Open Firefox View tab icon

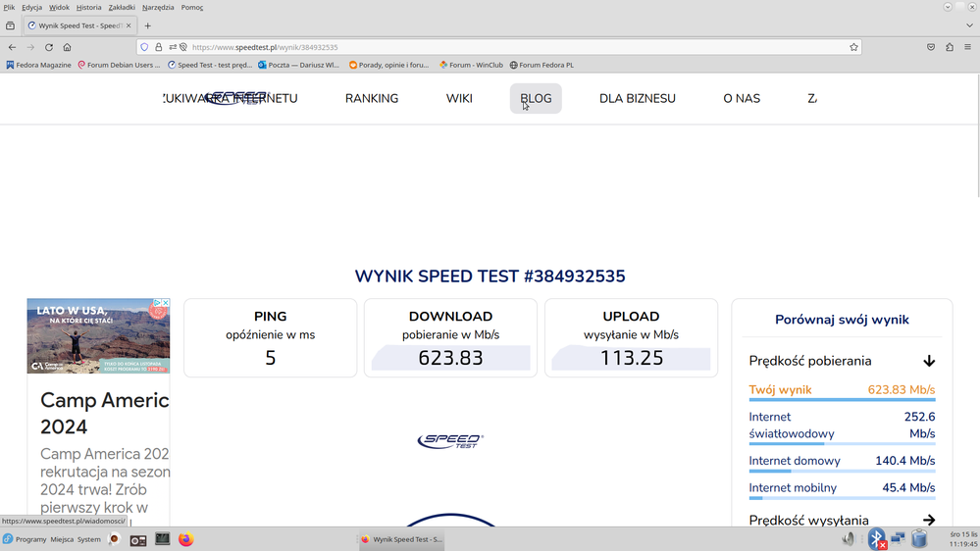pyautogui.click(x=10, y=25)
